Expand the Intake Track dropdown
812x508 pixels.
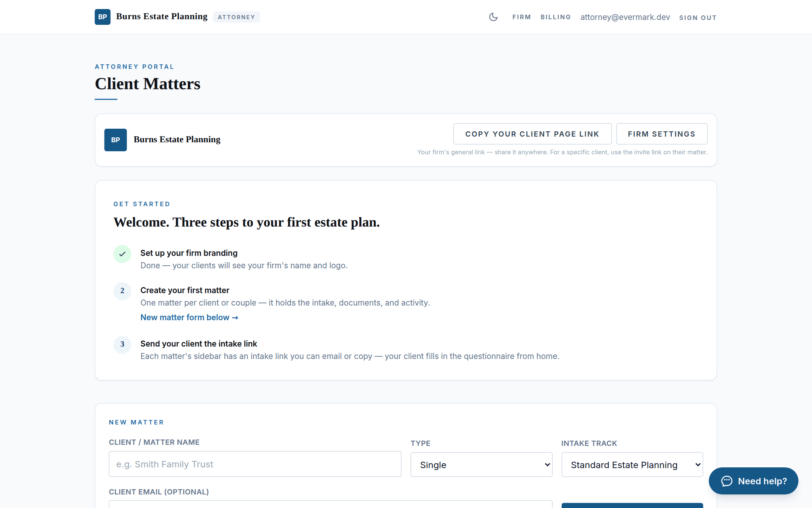pos(632,465)
